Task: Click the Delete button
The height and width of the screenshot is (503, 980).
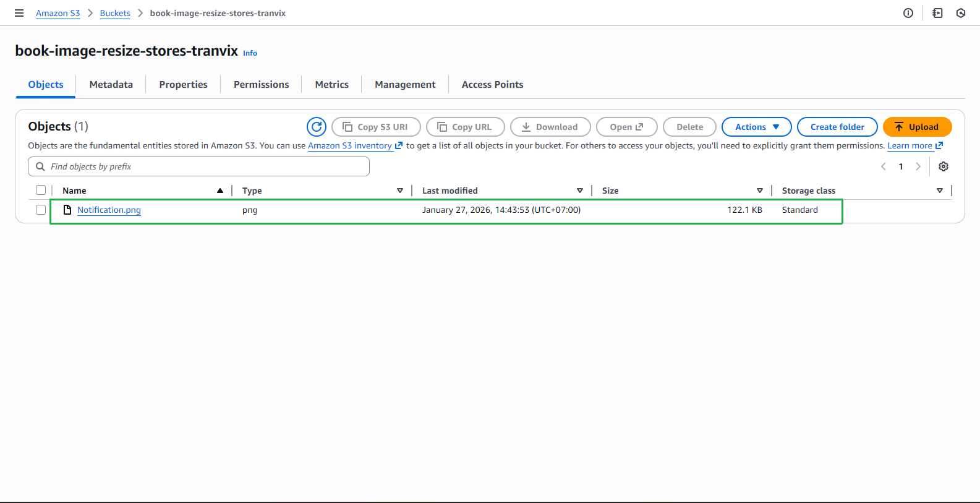Action: pos(690,127)
